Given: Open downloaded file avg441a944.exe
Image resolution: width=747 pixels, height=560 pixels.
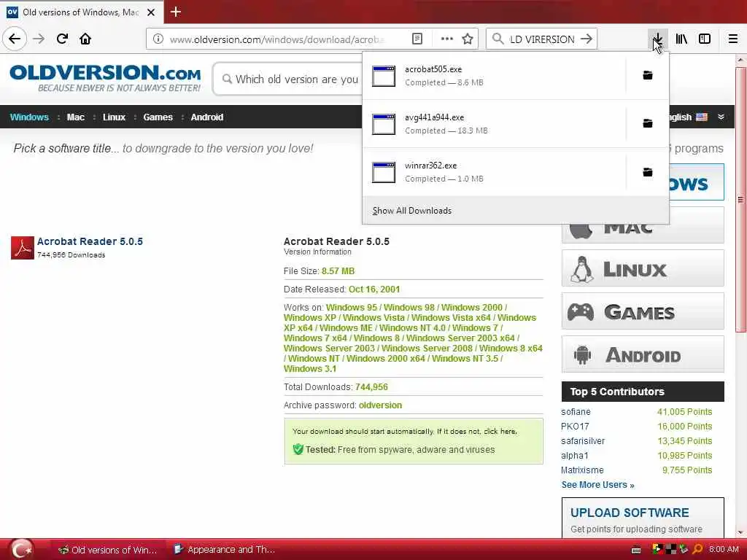Looking at the screenshot, I should (494, 124).
